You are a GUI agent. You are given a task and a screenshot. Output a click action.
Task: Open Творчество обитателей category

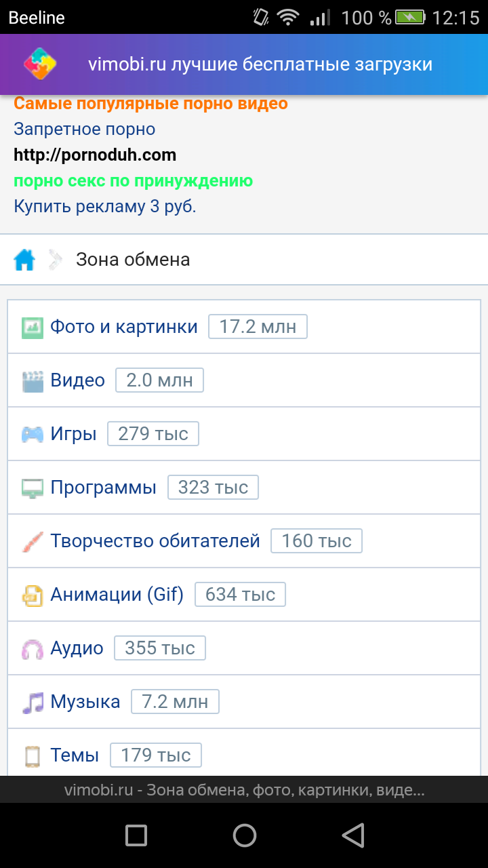[x=155, y=541]
